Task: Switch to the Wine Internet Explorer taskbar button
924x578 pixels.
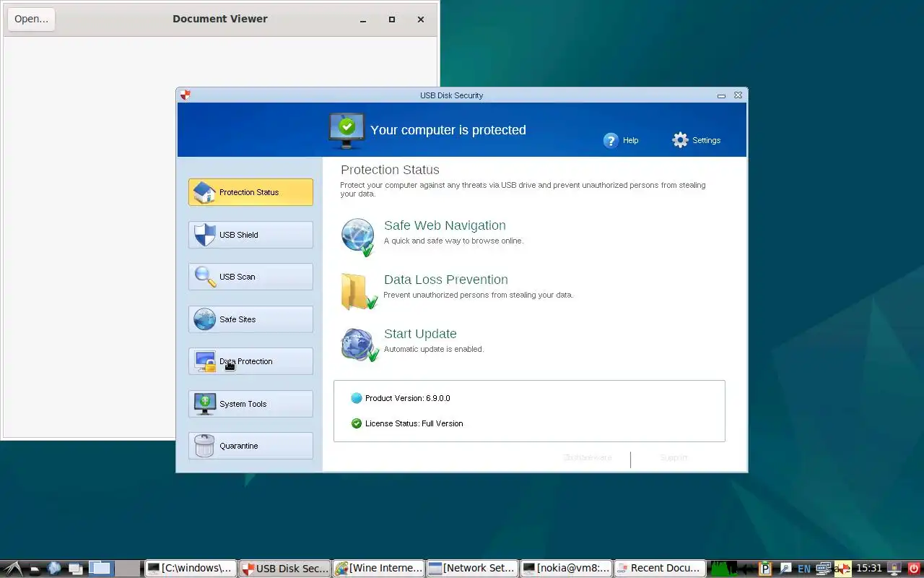Action: click(378, 569)
